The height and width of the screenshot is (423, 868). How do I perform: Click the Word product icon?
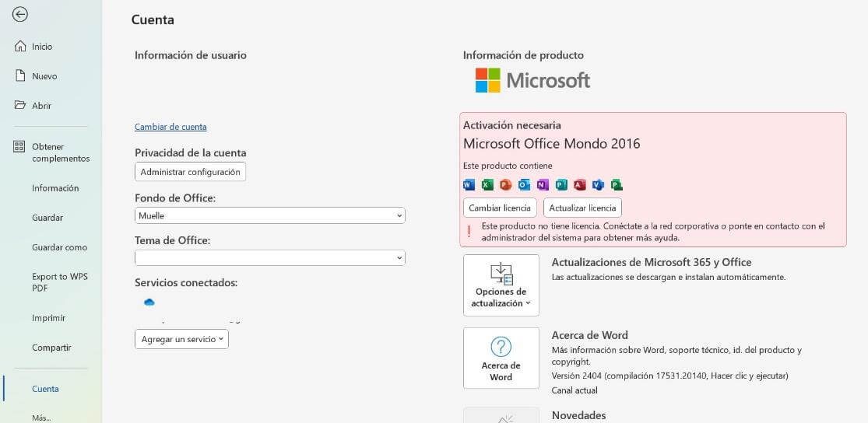click(x=469, y=185)
